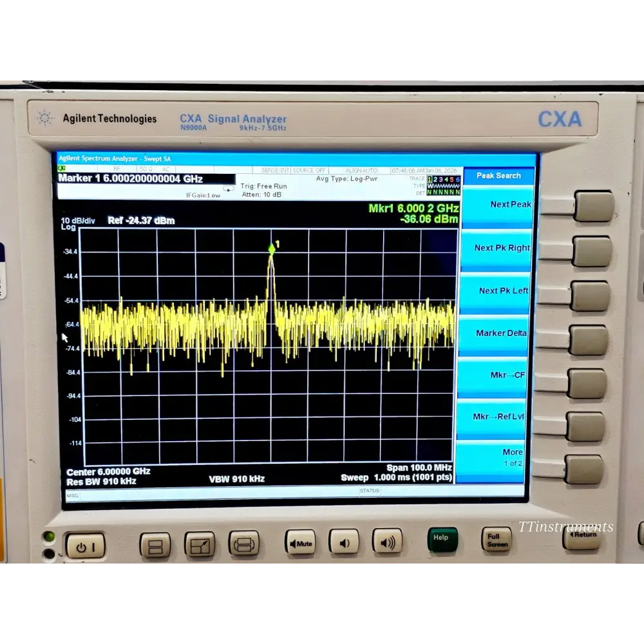Click the Marker 1 frequency entry field
The width and height of the screenshot is (644, 644).
tap(147, 178)
